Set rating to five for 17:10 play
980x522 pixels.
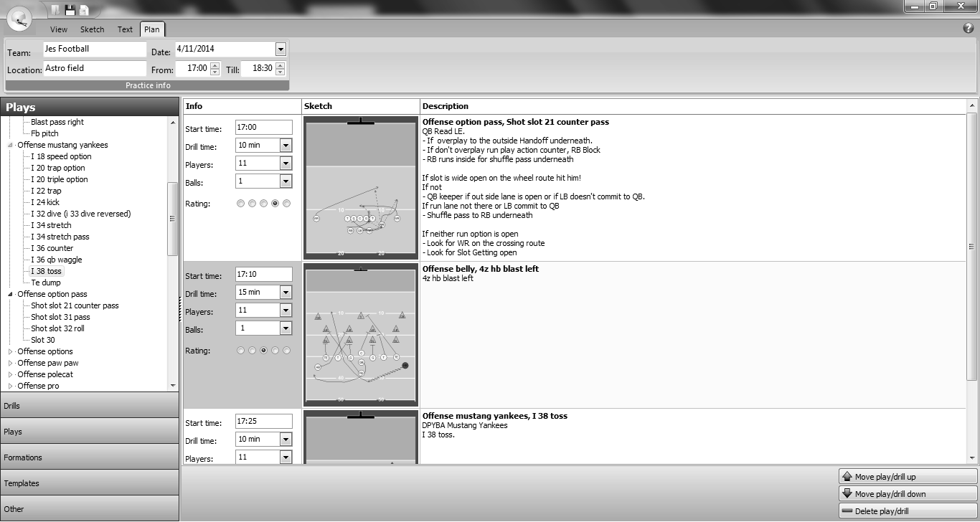(x=286, y=351)
